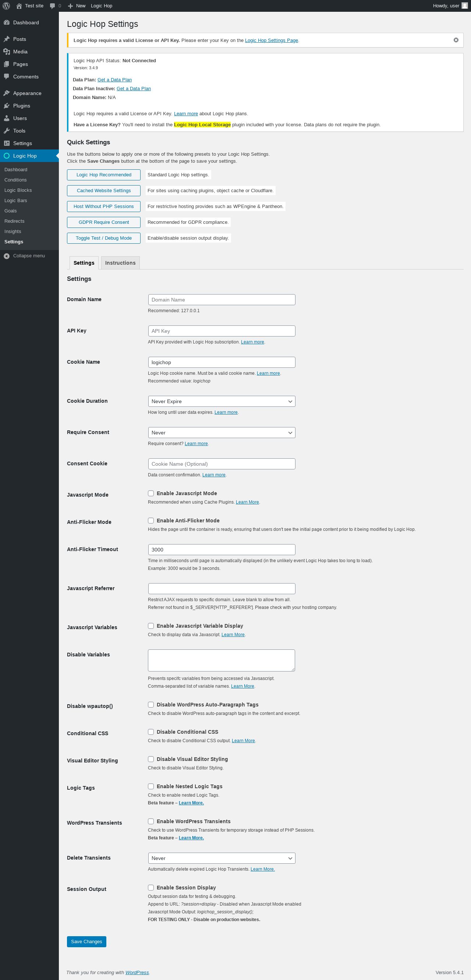
Task: Open Goals submenu item
Action: [11, 211]
